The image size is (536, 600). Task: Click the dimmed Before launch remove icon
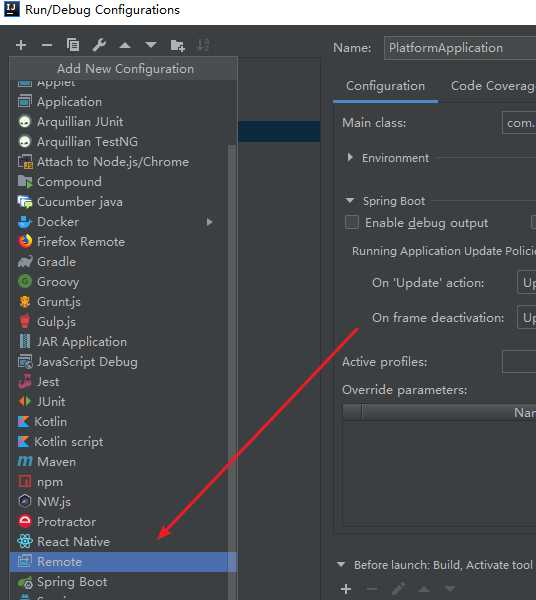pos(372,589)
